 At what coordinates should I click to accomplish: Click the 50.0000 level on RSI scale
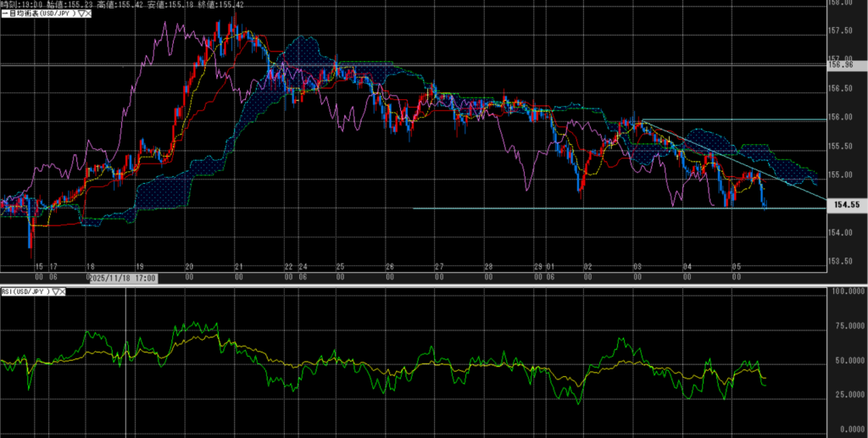pos(847,360)
